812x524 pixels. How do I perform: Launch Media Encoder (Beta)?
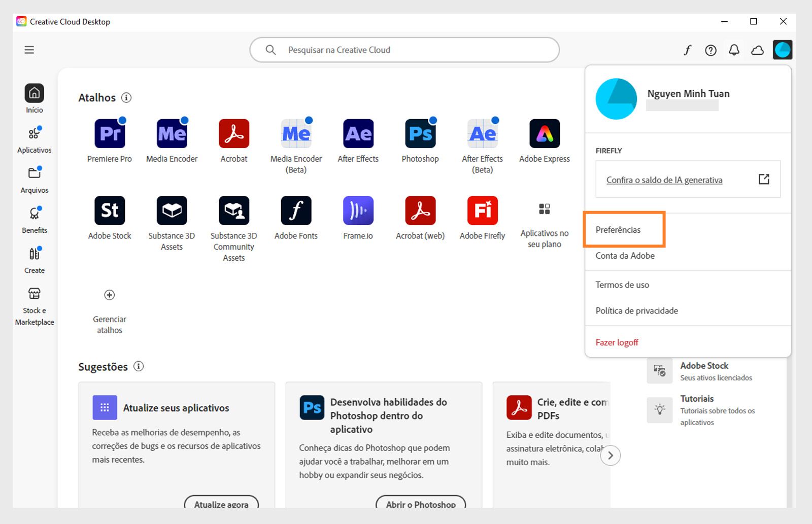pos(296,133)
